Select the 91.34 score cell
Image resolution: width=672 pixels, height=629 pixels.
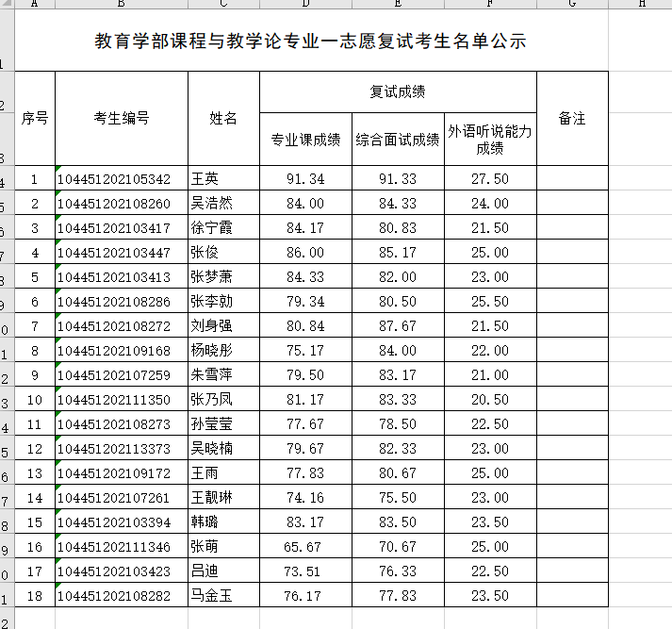coord(305,179)
